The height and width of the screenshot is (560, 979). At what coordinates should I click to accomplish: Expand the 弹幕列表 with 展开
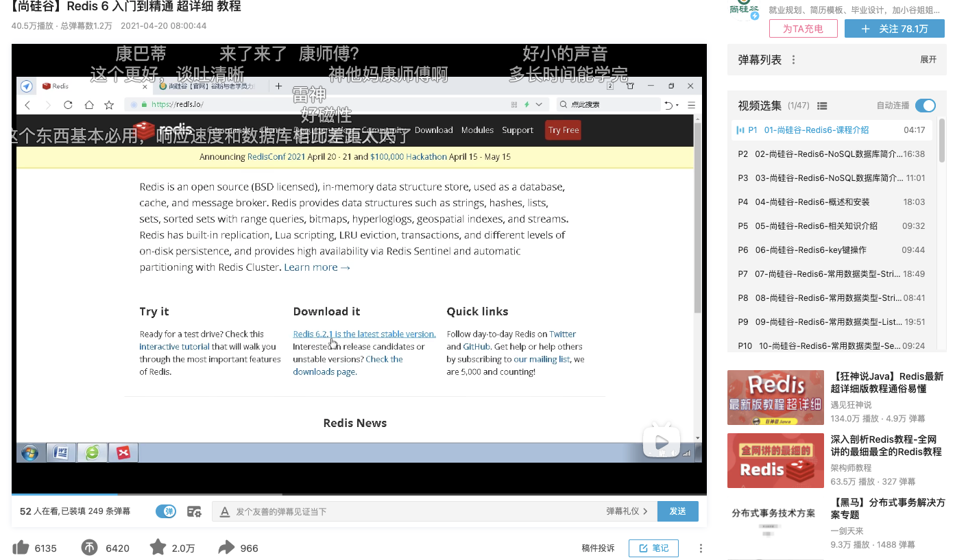928,60
